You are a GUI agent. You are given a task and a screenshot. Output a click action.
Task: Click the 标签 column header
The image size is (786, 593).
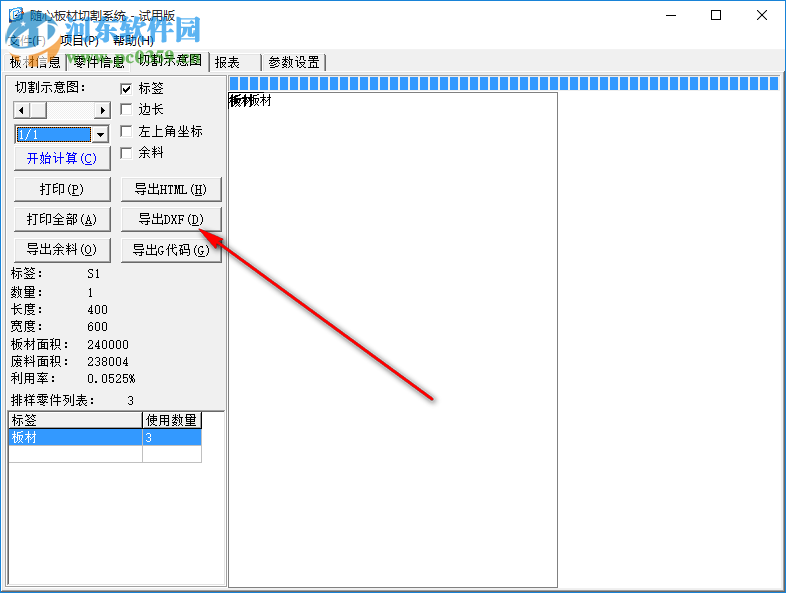tap(76, 420)
